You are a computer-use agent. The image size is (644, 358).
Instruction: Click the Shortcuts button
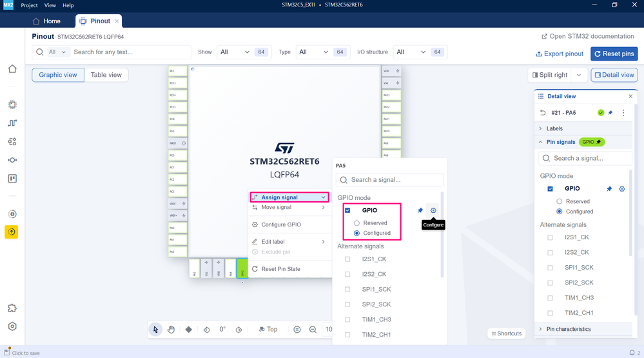[507, 333]
